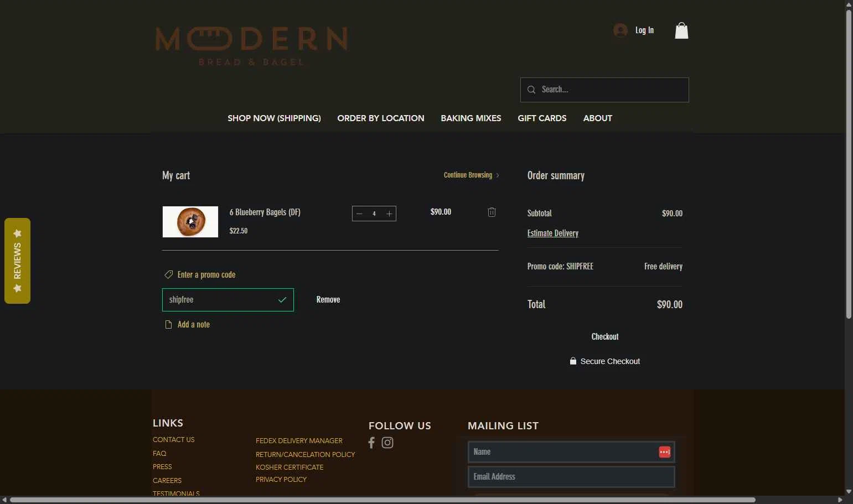Click the Order summary heading
This screenshot has height=504, width=853.
tap(556, 175)
